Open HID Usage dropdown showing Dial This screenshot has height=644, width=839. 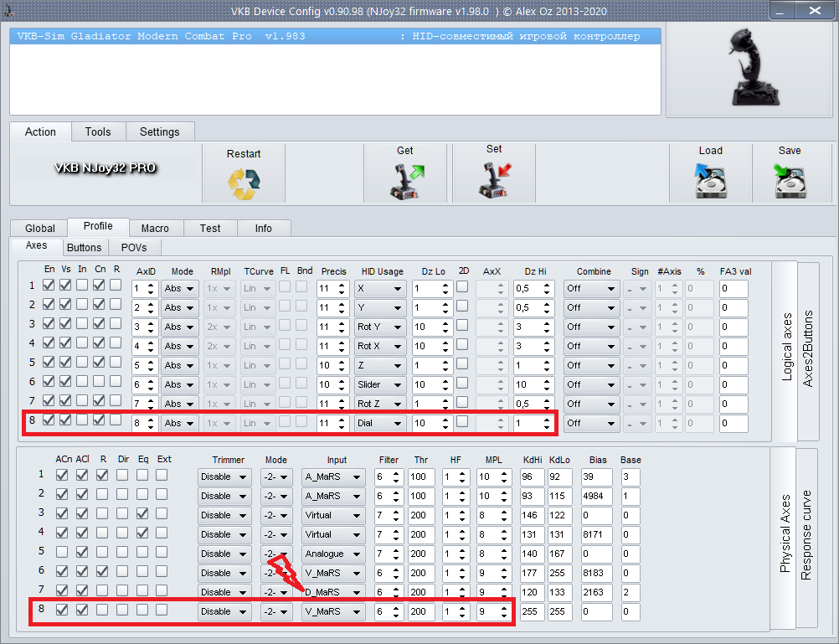[x=380, y=424]
